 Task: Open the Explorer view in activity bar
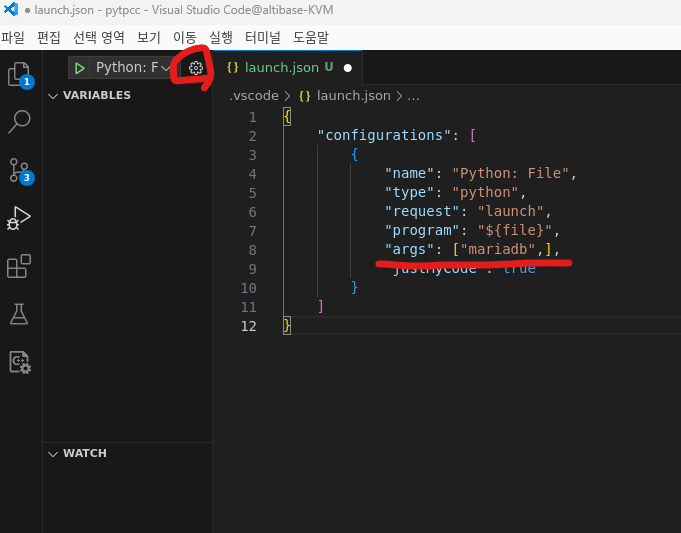point(20,74)
